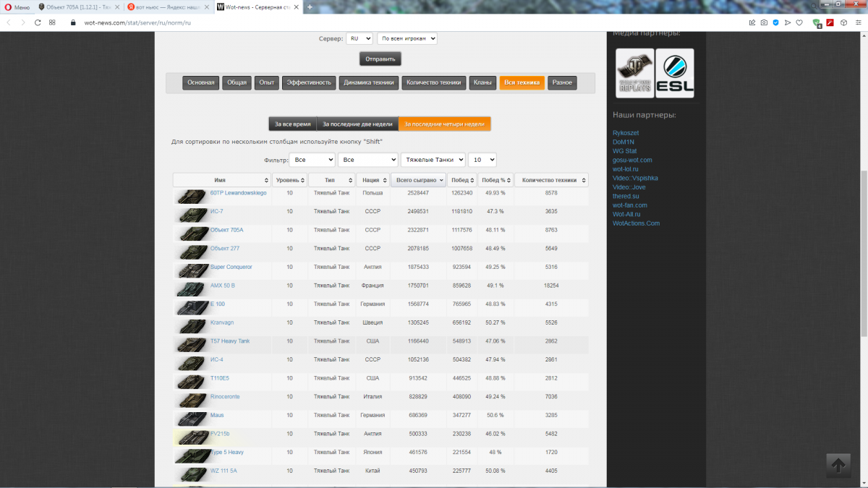868x488 pixels.
Task: Click the blue shield ad-blocker icon
Action: click(x=775, y=22)
